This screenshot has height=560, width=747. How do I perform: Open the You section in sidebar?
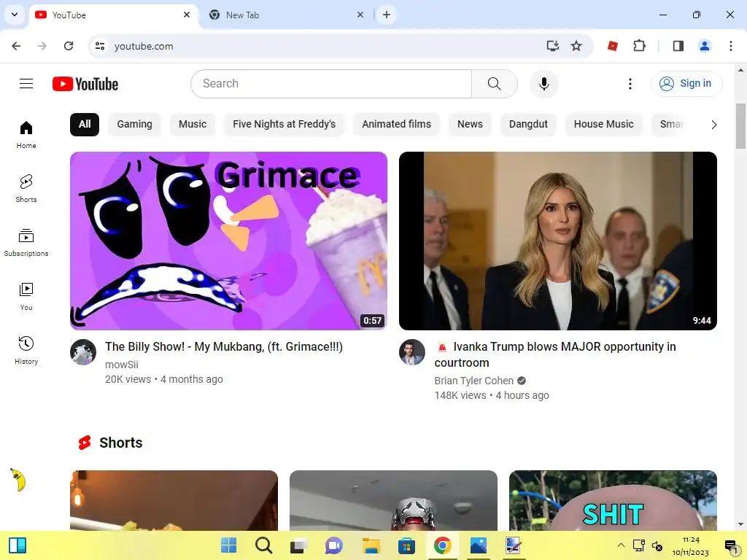point(26,296)
